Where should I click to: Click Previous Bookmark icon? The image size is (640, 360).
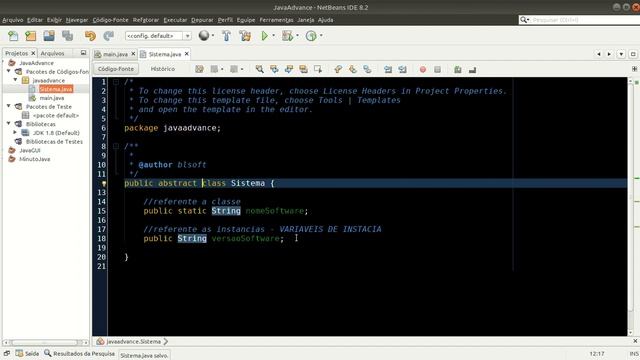338,69
